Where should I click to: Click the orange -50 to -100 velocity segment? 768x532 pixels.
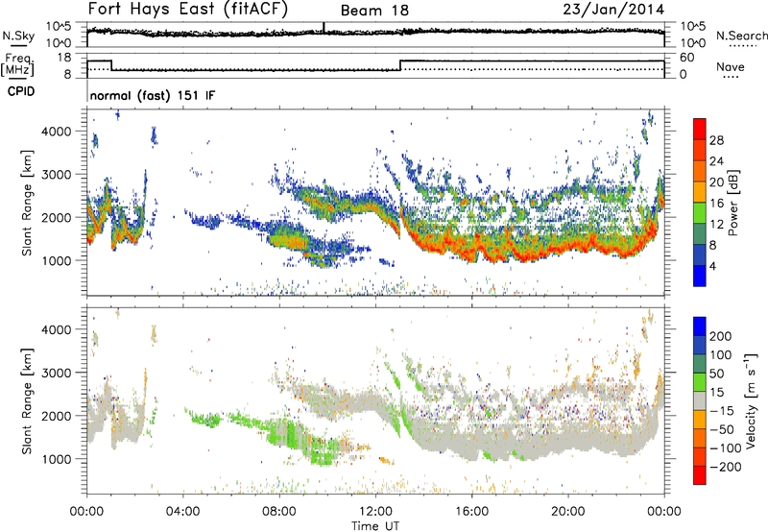pos(700,438)
